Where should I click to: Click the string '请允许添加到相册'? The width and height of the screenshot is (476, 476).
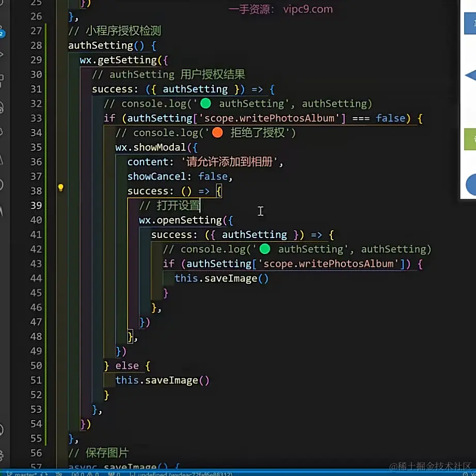[230, 162]
